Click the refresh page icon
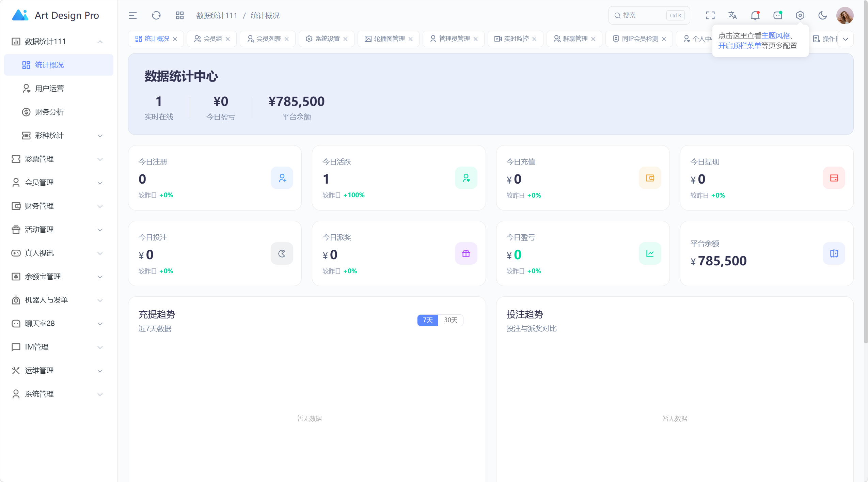Image resolution: width=868 pixels, height=482 pixels. pyautogui.click(x=156, y=15)
